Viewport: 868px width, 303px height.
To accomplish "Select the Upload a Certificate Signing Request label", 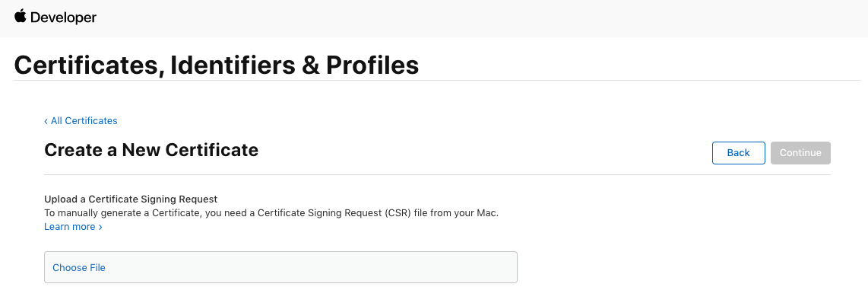I will [x=131, y=199].
